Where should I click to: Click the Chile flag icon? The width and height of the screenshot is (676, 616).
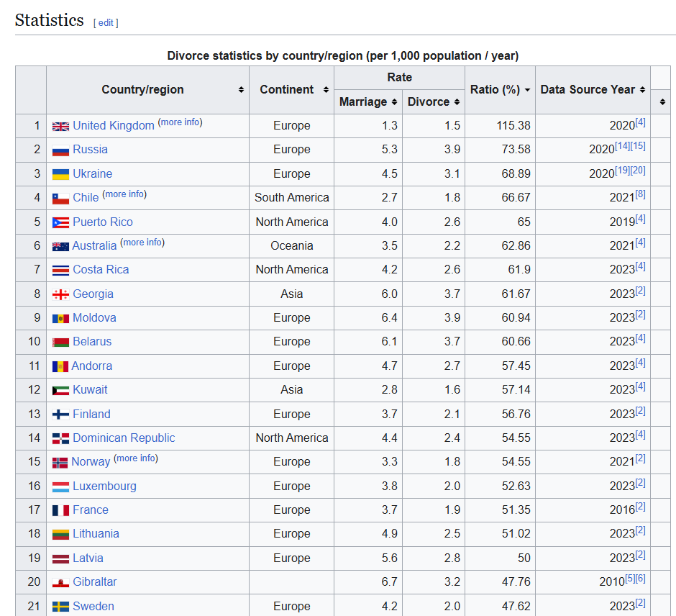pos(60,199)
